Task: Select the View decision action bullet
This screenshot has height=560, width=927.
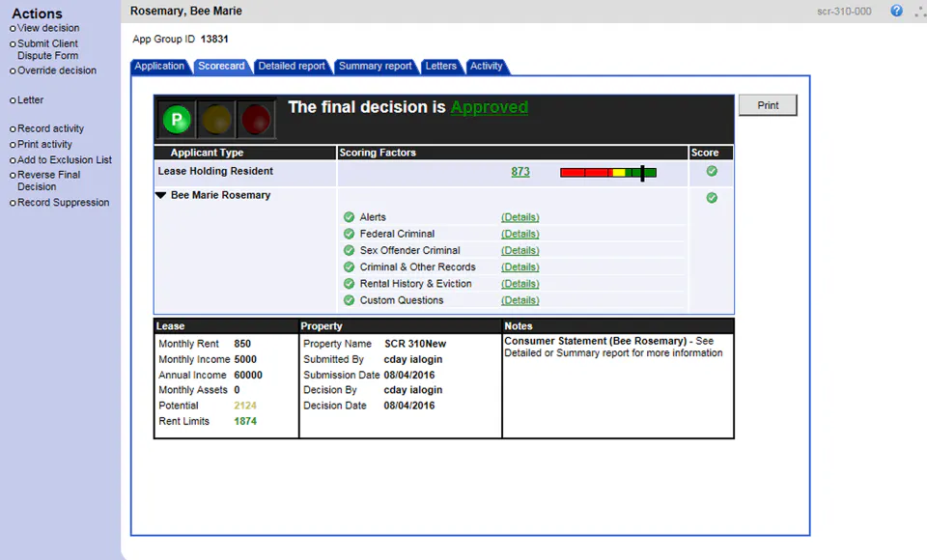Action: 13,28
